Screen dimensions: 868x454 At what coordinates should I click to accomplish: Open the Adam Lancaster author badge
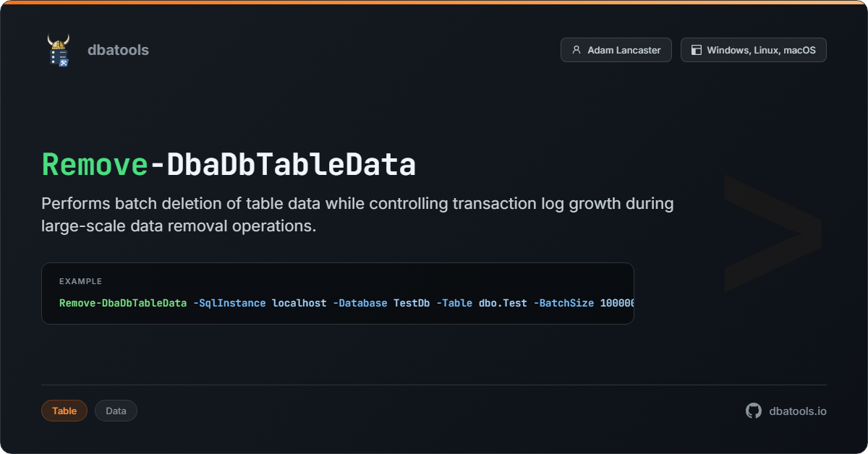pos(616,50)
